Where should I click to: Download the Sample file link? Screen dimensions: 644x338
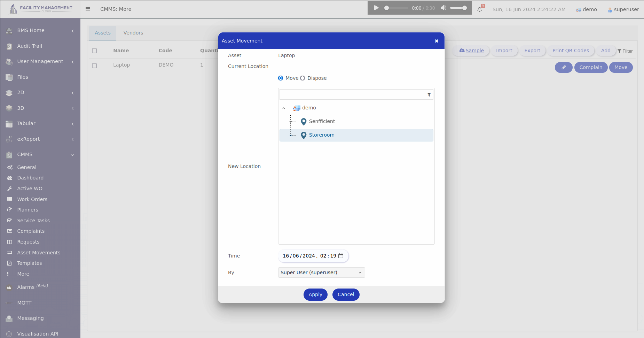(471, 51)
